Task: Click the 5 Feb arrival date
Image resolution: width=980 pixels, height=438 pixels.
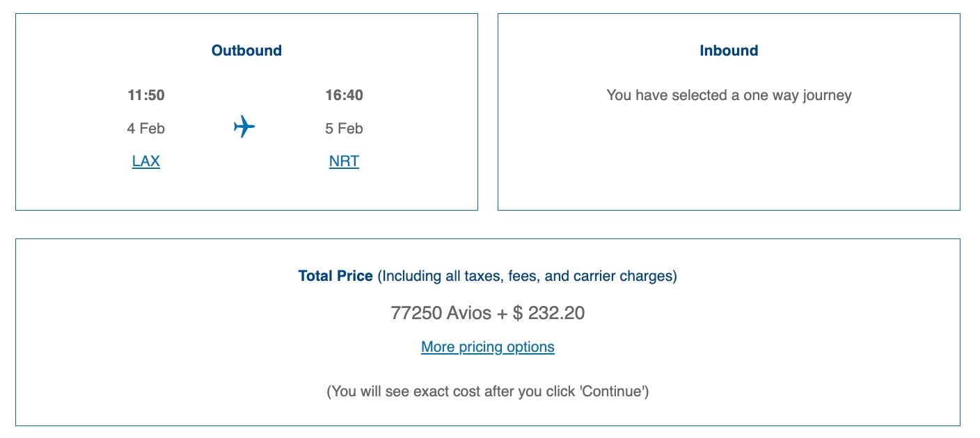Action: click(x=344, y=129)
